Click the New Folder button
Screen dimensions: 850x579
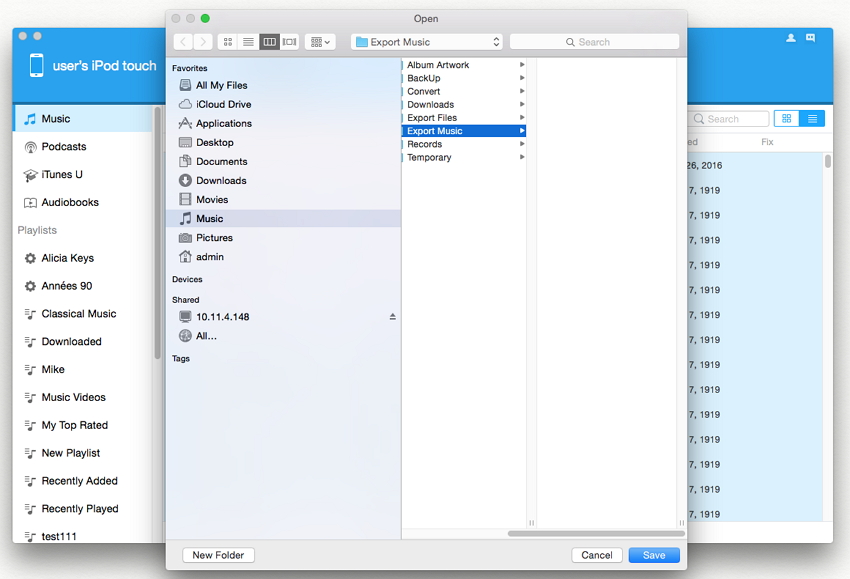pos(218,555)
